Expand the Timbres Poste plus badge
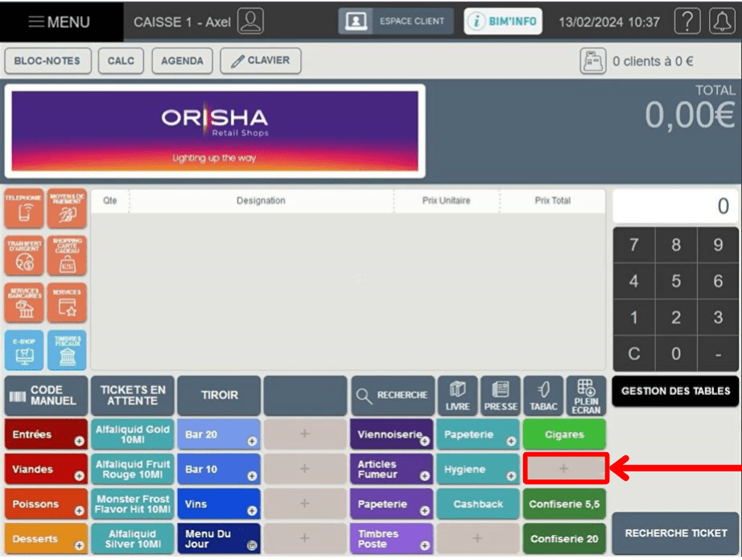The width and height of the screenshot is (742, 560). click(x=425, y=546)
